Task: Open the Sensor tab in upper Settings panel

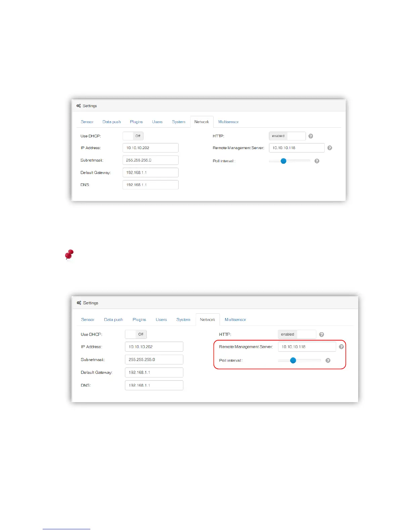Action: point(87,122)
